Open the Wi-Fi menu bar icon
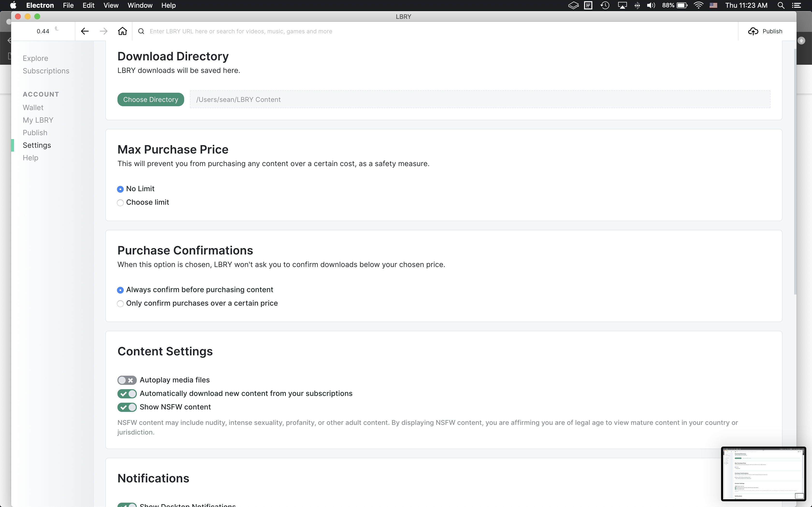The width and height of the screenshot is (812, 507). (698, 5)
